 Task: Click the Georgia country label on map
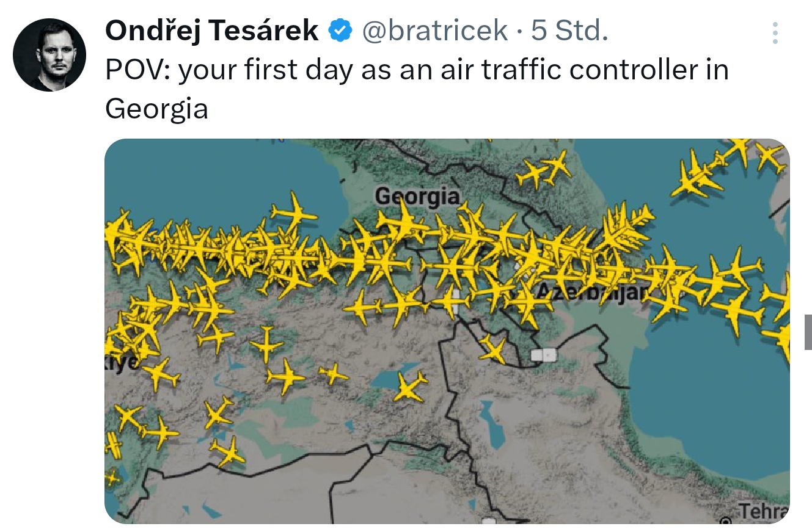pyautogui.click(x=417, y=196)
